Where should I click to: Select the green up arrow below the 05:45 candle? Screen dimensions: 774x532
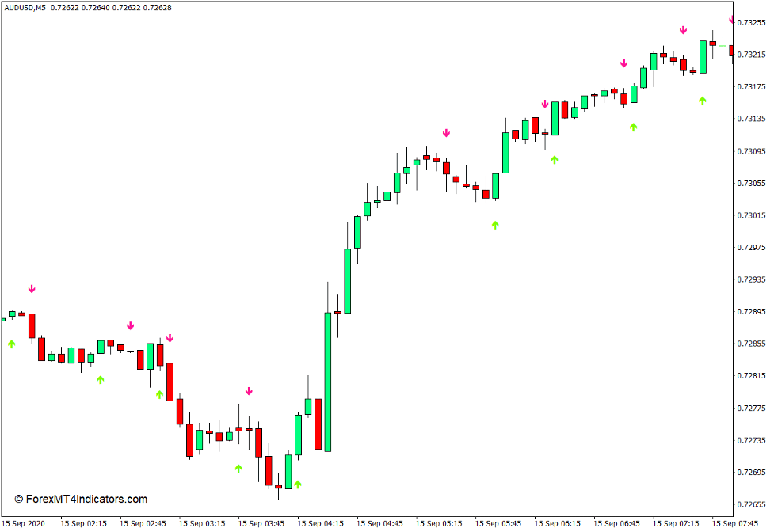495,225
